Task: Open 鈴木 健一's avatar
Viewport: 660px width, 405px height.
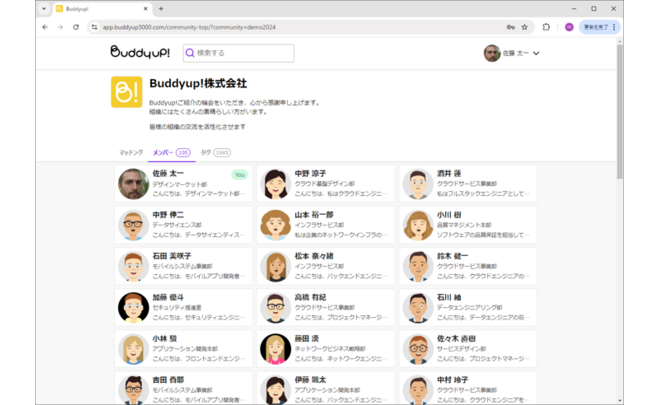Action: click(418, 266)
